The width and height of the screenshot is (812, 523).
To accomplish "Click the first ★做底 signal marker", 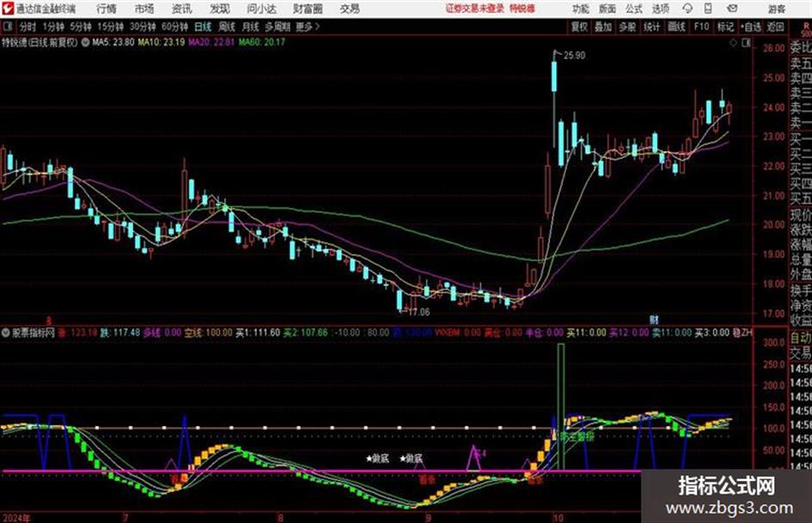I will 377,459.
